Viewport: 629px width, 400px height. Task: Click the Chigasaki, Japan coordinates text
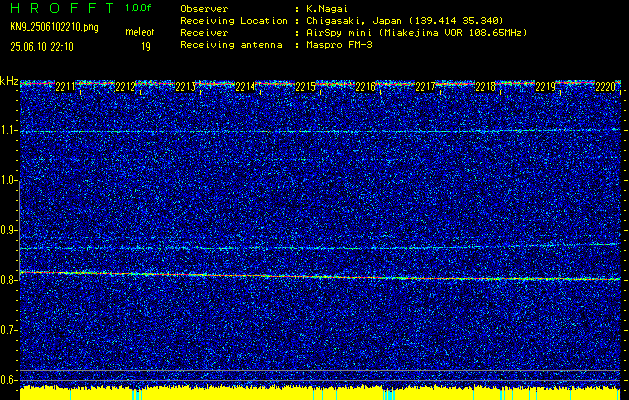tap(405, 21)
